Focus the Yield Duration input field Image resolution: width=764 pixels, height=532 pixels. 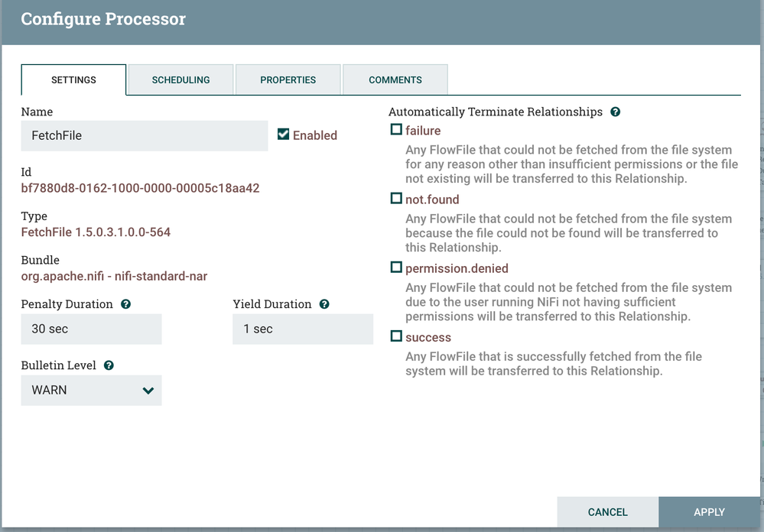(x=303, y=329)
